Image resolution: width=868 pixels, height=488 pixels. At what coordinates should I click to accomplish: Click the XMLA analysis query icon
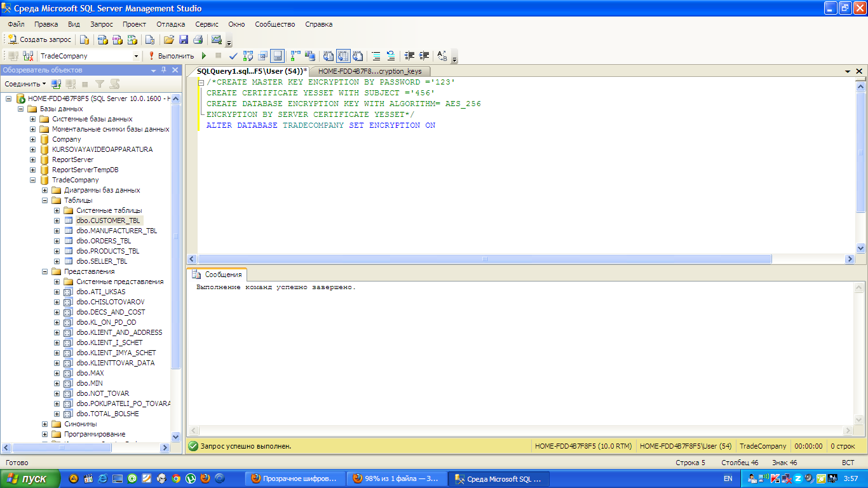coord(132,39)
